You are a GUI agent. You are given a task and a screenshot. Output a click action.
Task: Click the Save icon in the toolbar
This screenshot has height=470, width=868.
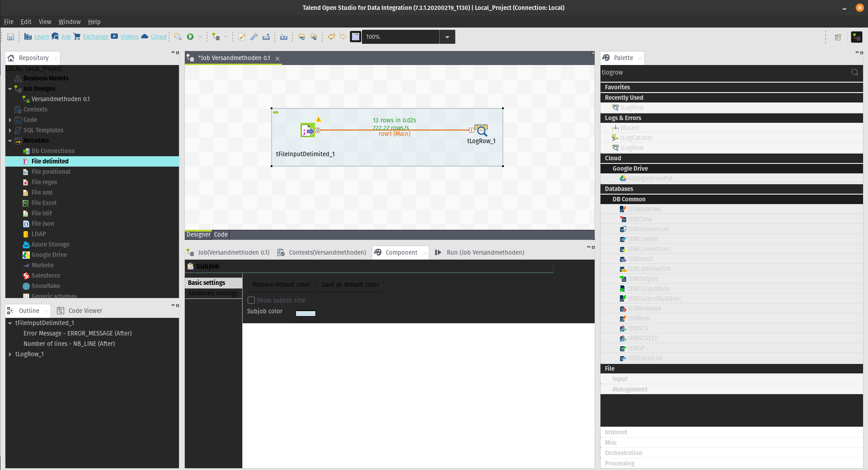10,37
